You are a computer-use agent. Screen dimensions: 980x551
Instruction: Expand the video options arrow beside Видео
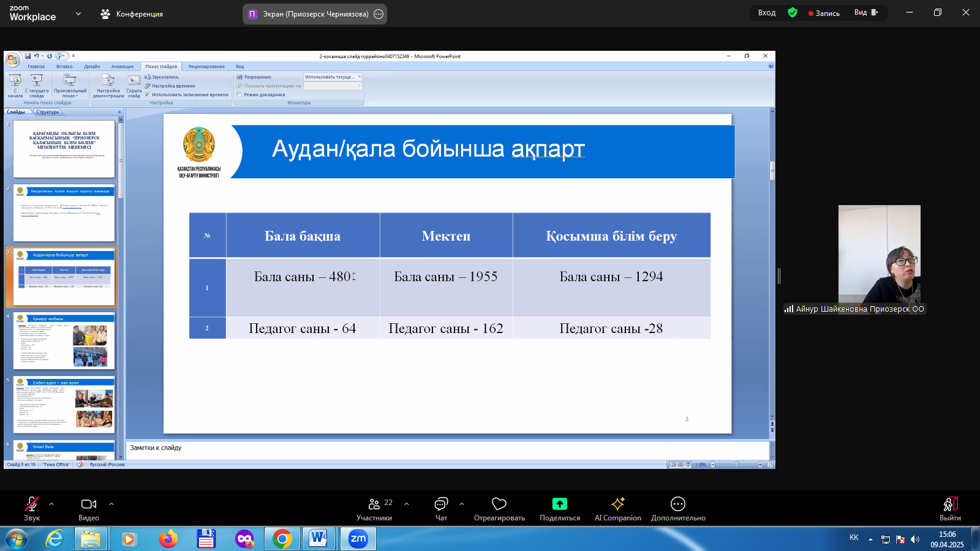point(111,504)
